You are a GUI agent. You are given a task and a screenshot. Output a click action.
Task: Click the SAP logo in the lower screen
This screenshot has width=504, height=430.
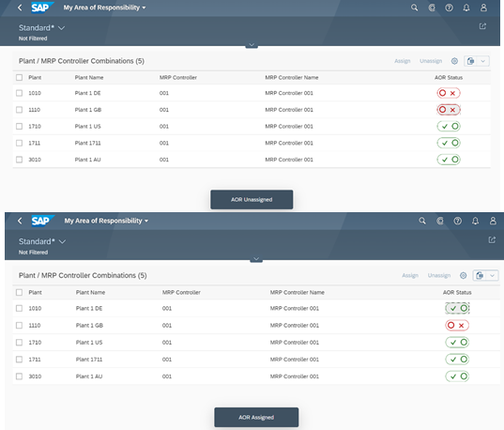click(43, 221)
